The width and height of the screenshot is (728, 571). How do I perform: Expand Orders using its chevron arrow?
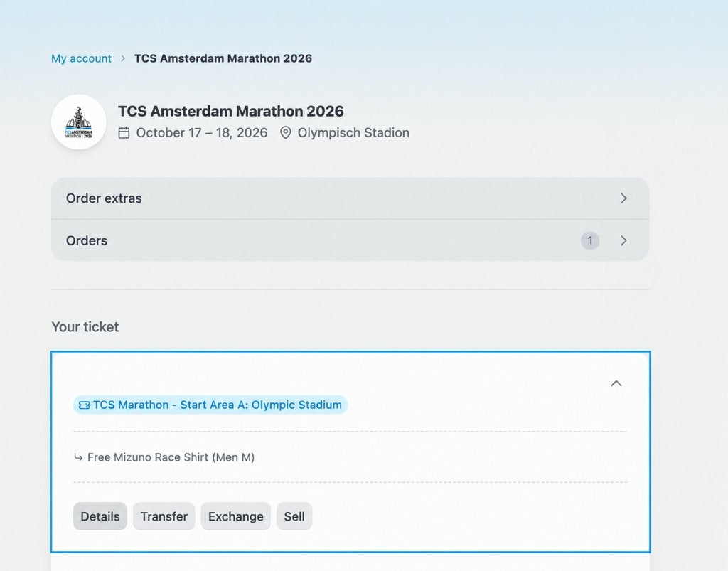point(623,240)
